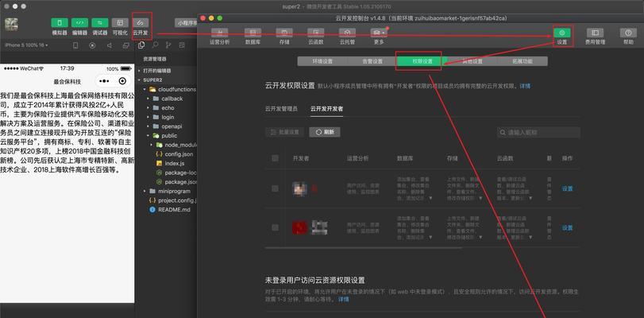Viewport: 644px width, 318px height.
Task: Select the file explorer copy icon
Action: [141, 45]
